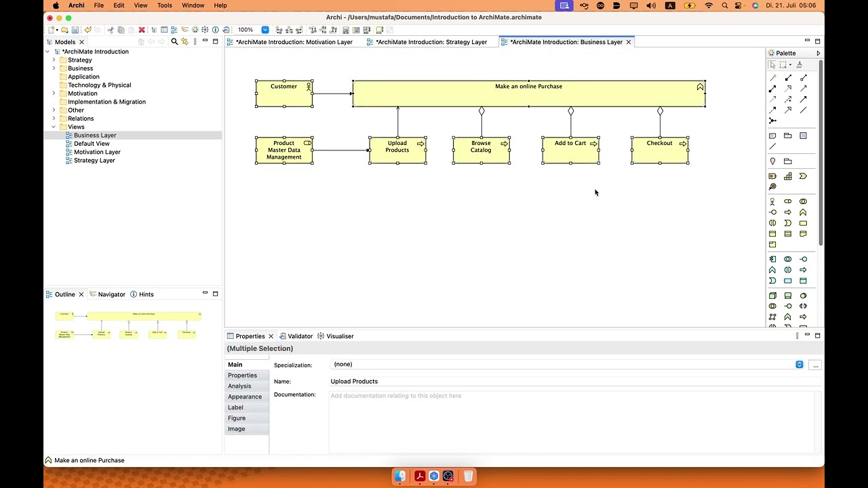Click the Name field containing Upload Products
Viewport: 868px width, 488px height.
[575, 382]
